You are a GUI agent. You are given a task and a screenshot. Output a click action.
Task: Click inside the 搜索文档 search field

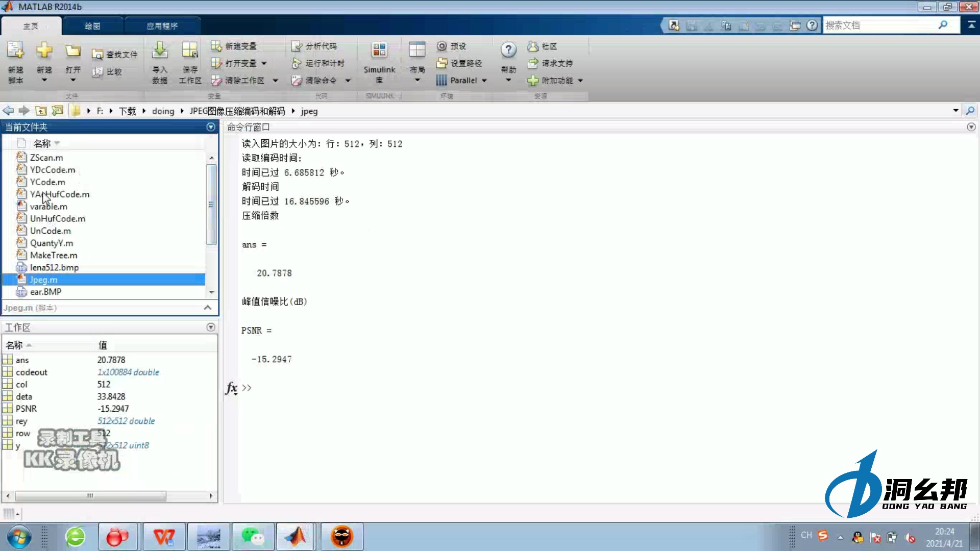click(883, 25)
